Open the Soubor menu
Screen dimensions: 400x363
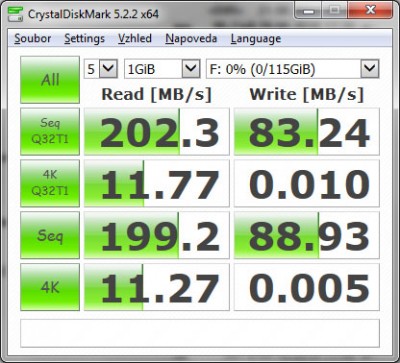[33, 39]
